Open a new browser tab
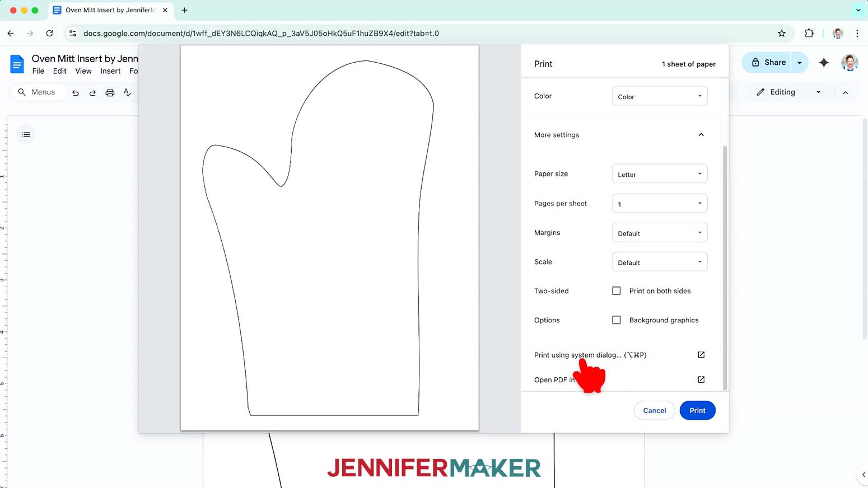Viewport: 868px width, 488px height. click(185, 10)
